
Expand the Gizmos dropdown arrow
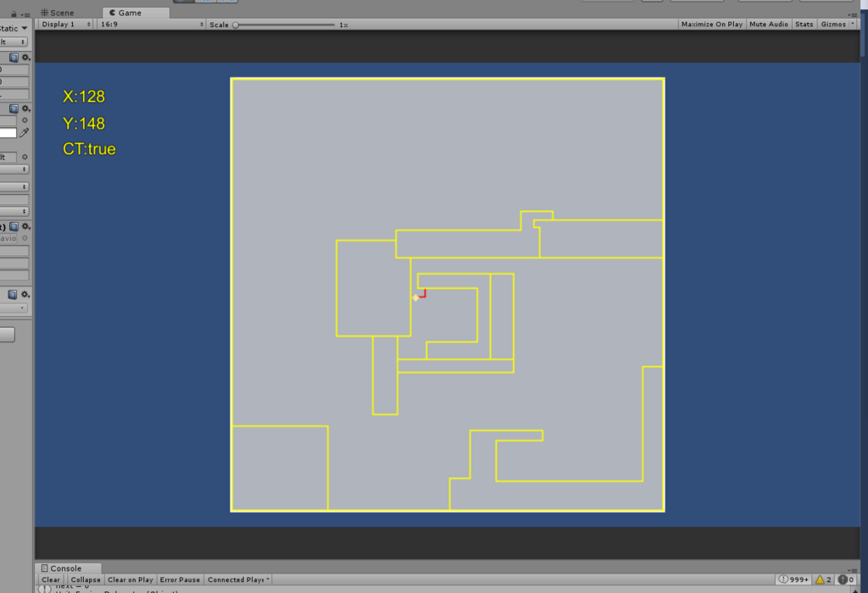[x=853, y=25]
